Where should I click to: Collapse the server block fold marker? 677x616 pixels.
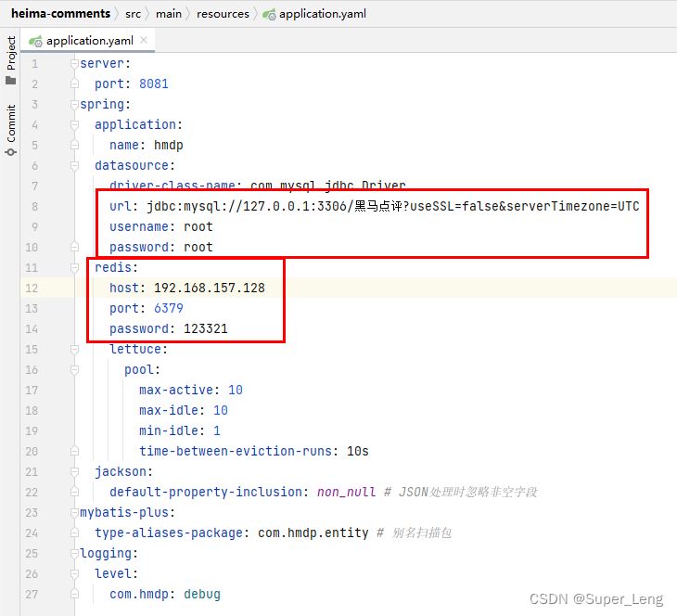pos(75,63)
